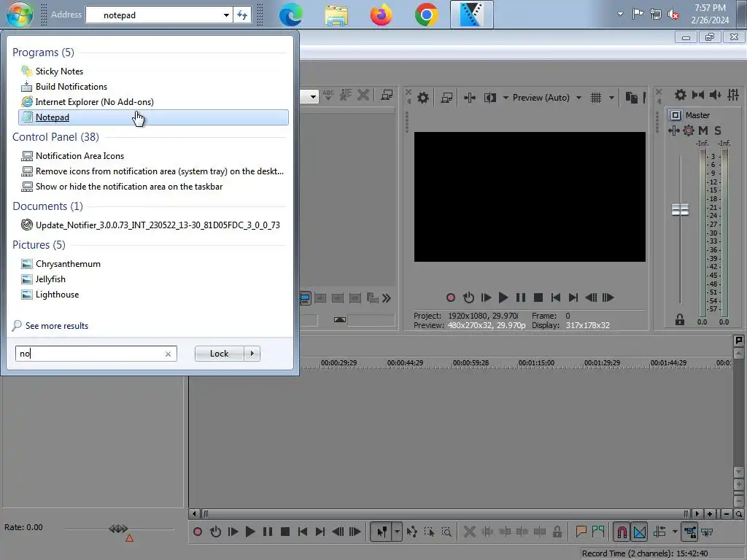Screen dimensions: 747x560
Task: Toggle Dim Output speaker icon
Action: pyautogui.click(x=715, y=96)
